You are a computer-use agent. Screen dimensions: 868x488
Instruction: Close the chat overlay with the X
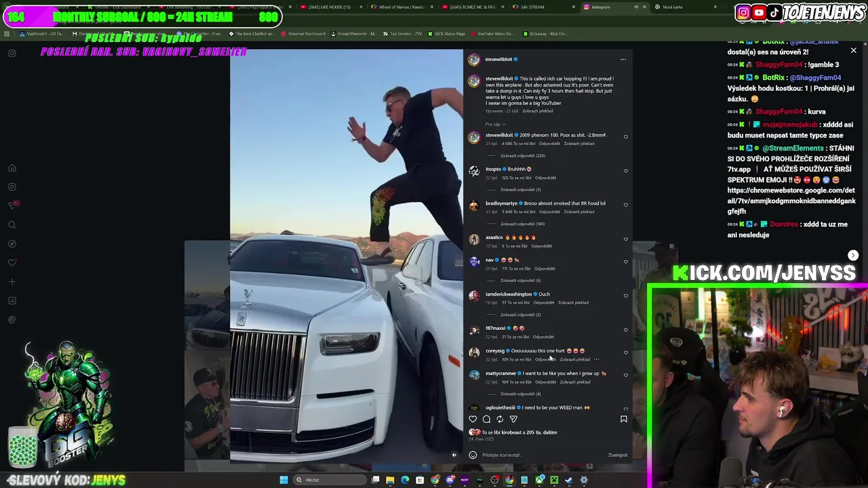[854, 51]
